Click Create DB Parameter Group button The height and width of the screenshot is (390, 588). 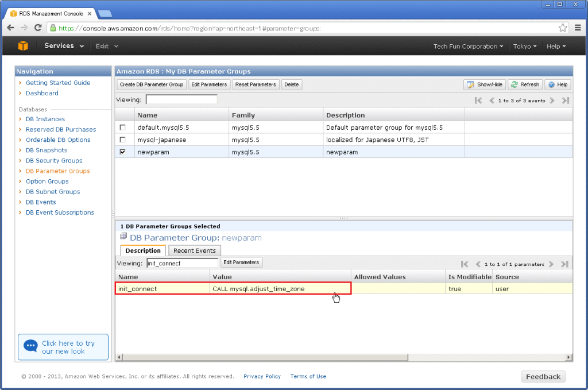click(152, 84)
